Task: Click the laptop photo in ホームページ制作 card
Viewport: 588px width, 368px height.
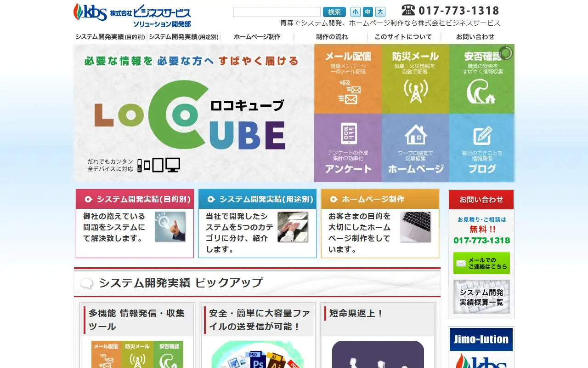Action: [x=415, y=227]
